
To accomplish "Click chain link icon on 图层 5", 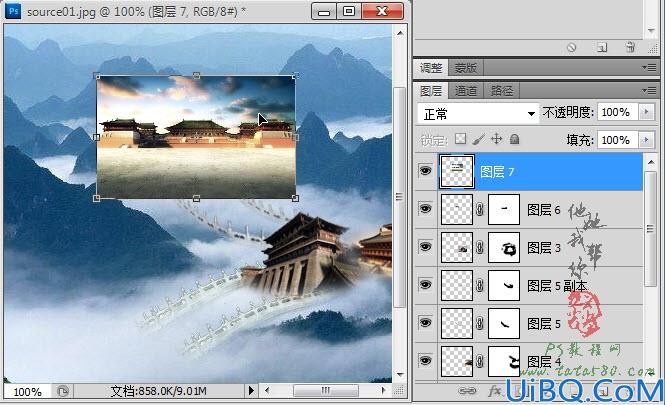I will tap(480, 324).
